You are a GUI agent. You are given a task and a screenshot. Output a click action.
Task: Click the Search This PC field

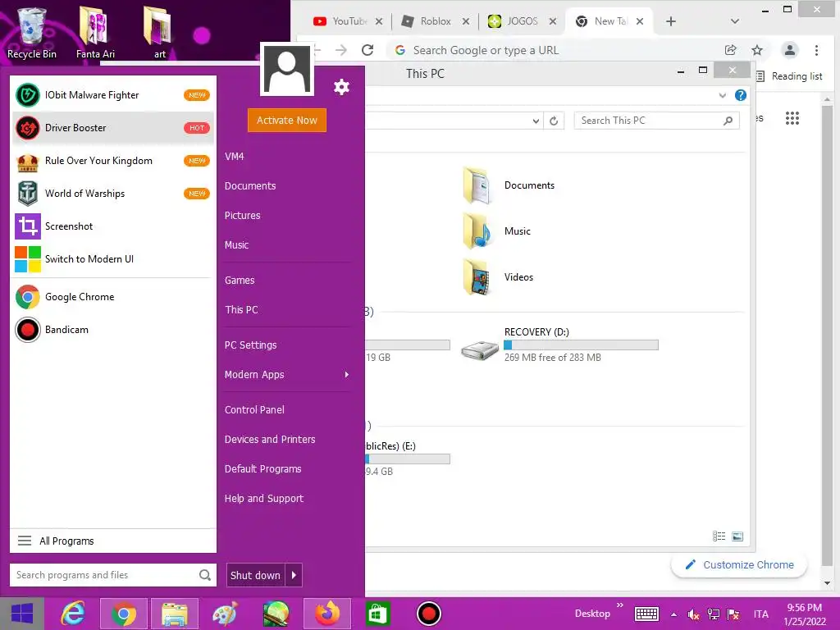(x=656, y=121)
